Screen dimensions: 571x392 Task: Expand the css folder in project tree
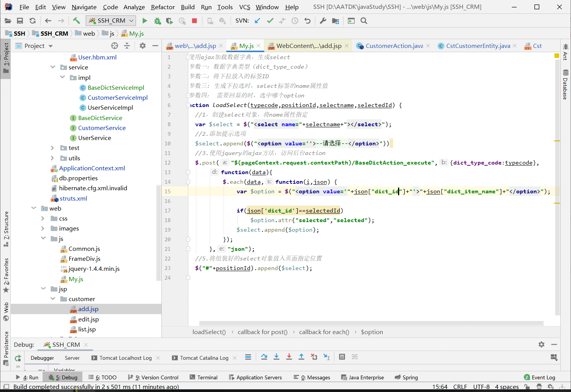(x=43, y=218)
